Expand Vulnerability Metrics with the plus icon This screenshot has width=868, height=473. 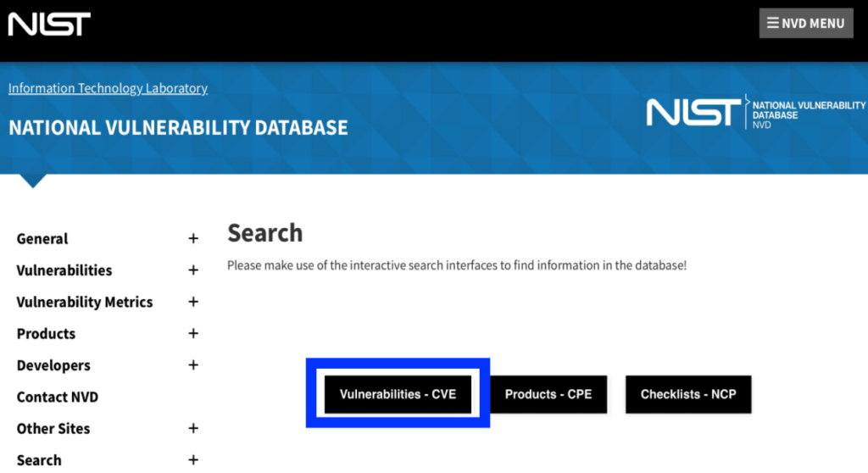pyautogui.click(x=193, y=302)
